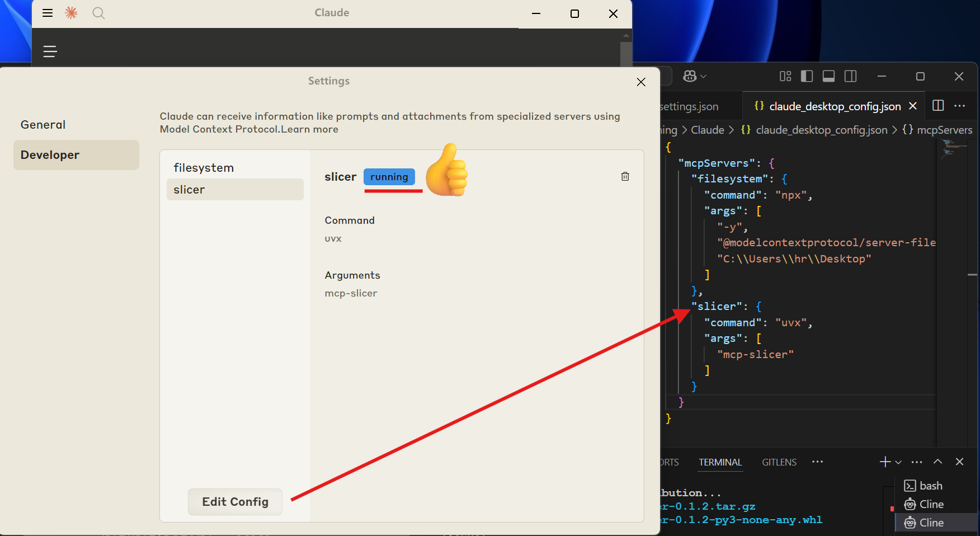Click the running status badge
The height and width of the screenshot is (536, 980).
[389, 177]
